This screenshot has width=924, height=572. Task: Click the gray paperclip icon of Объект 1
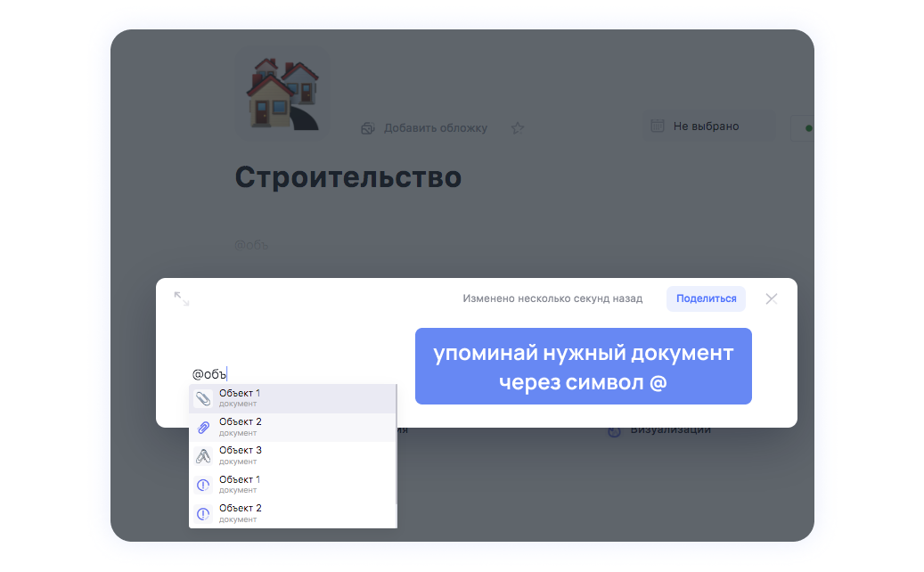203,398
